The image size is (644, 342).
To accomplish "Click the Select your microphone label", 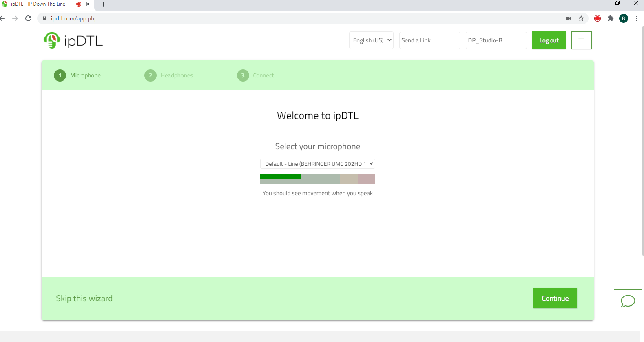I will point(318,146).
